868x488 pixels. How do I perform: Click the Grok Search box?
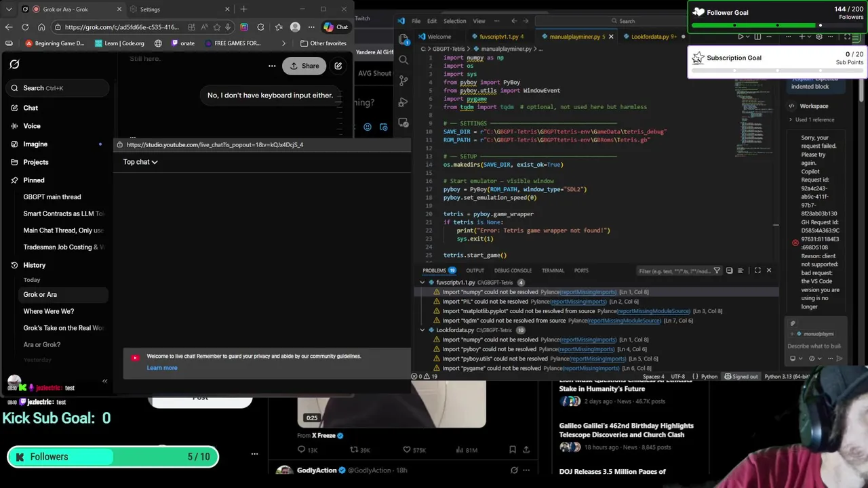[57, 88]
